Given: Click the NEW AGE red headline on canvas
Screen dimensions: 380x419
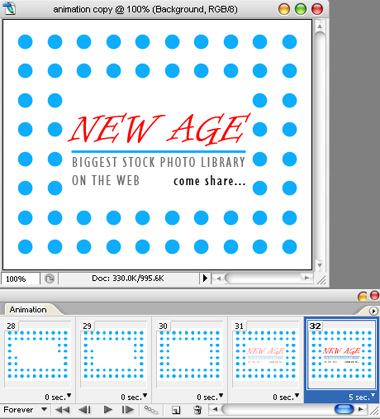Looking at the screenshot, I should click(x=160, y=129).
